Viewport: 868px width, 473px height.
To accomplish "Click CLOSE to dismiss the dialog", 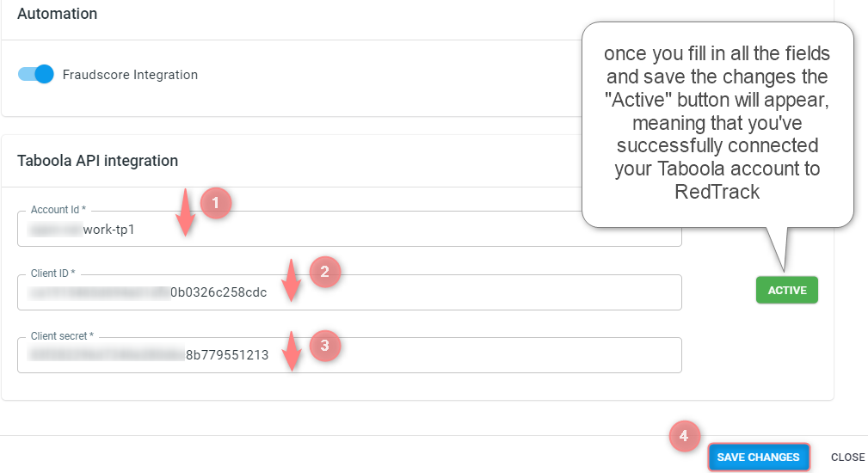I will [x=847, y=457].
